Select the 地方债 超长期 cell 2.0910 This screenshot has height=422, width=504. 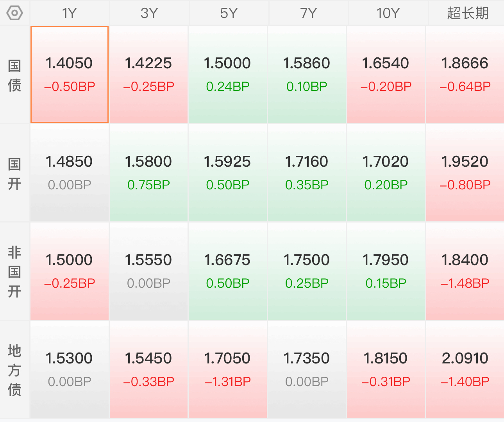(465, 369)
